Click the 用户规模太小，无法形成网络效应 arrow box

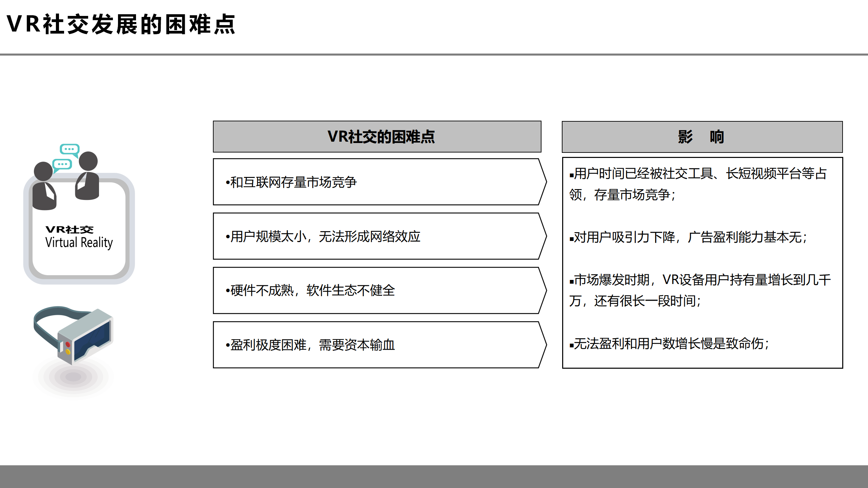(x=380, y=236)
